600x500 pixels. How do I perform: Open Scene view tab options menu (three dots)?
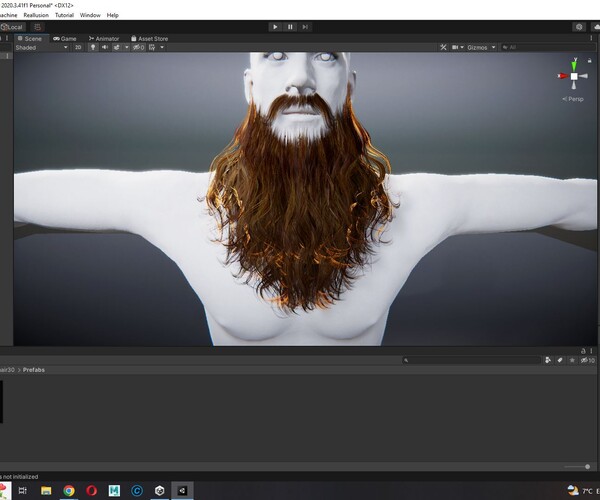tap(591, 38)
